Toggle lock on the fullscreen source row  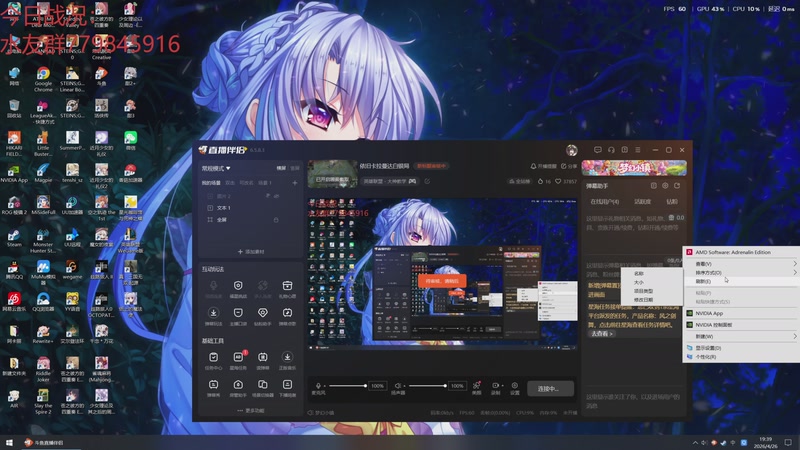276,220
